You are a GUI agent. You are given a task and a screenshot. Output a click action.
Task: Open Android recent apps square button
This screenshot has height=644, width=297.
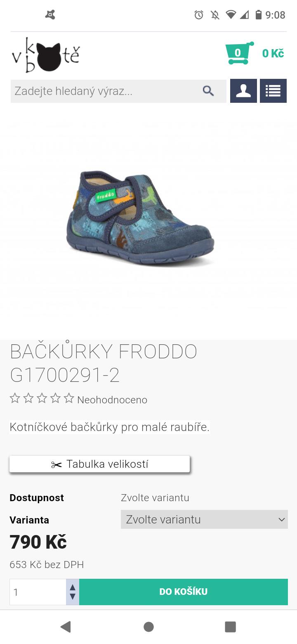click(x=230, y=627)
